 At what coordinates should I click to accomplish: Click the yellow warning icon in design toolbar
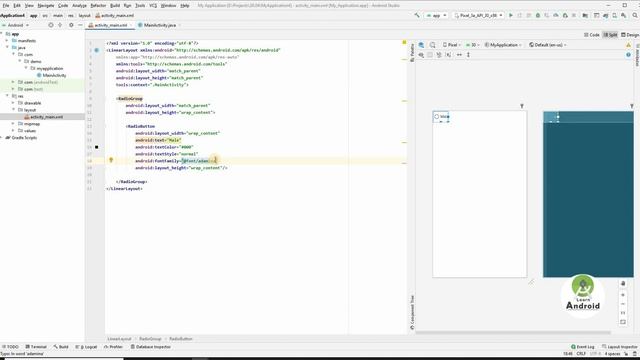pos(629,45)
